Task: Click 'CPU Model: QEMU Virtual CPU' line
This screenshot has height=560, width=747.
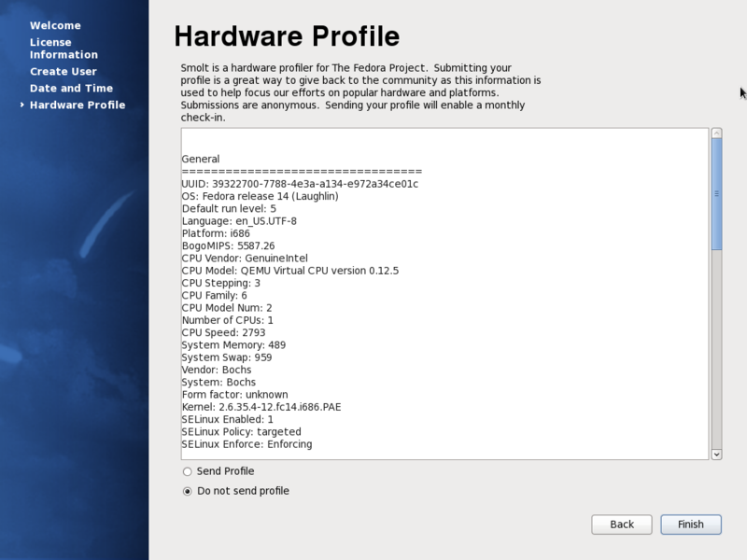Action: (290, 271)
